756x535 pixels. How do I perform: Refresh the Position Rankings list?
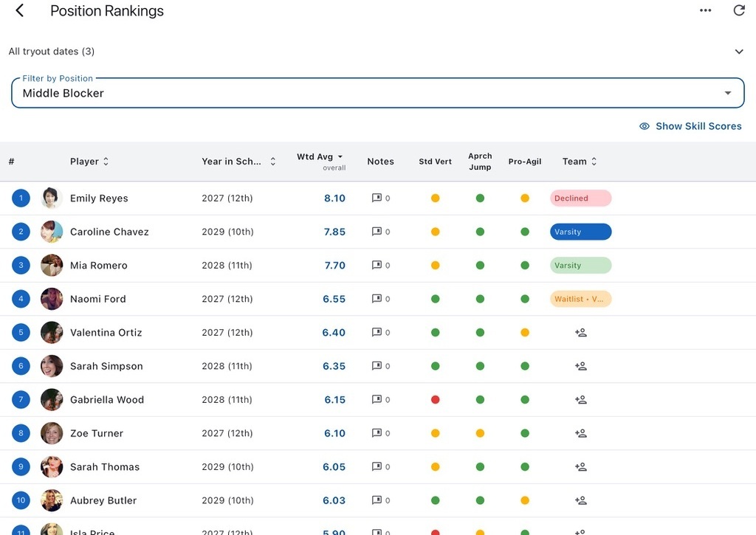tap(739, 10)
